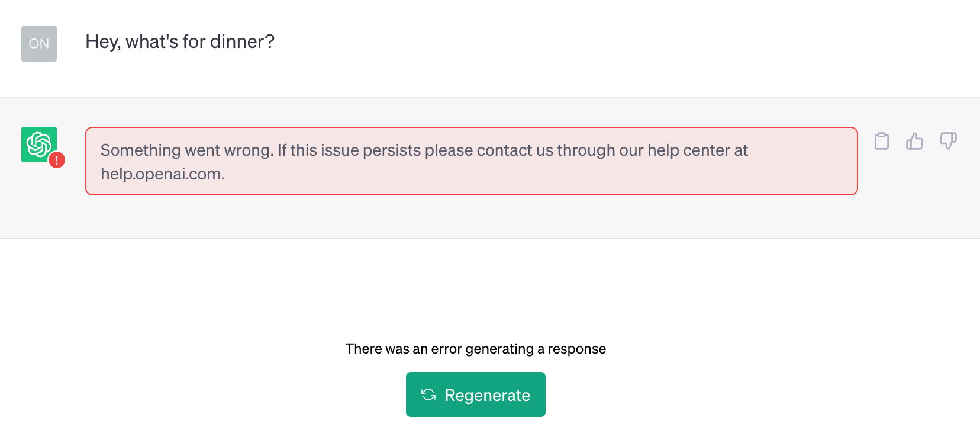Select the pink error message box
Viewport: 980px width, 430px height.
click(472, 161)
